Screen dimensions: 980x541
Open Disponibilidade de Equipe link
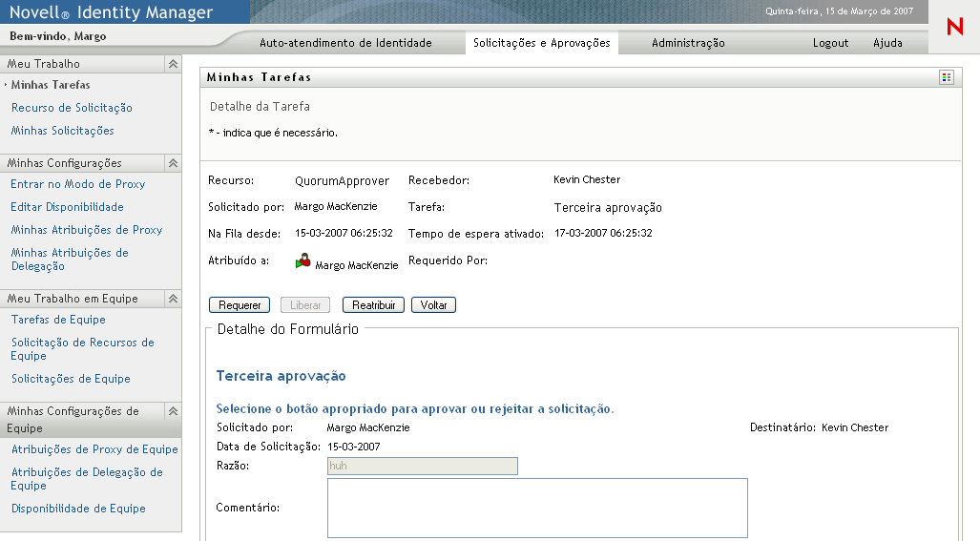[x=78, y=509]
